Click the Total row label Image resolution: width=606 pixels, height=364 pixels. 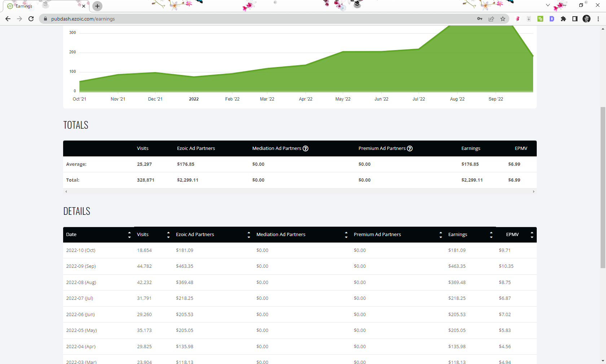[73, 180]
